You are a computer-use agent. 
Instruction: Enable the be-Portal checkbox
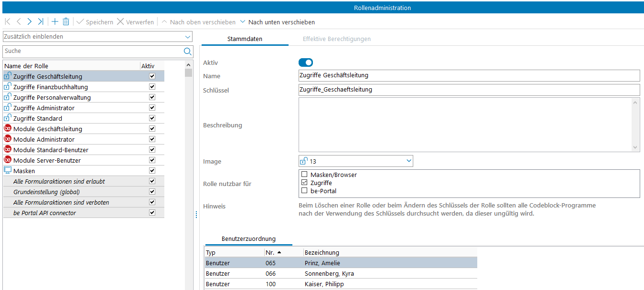click(304, 191)
